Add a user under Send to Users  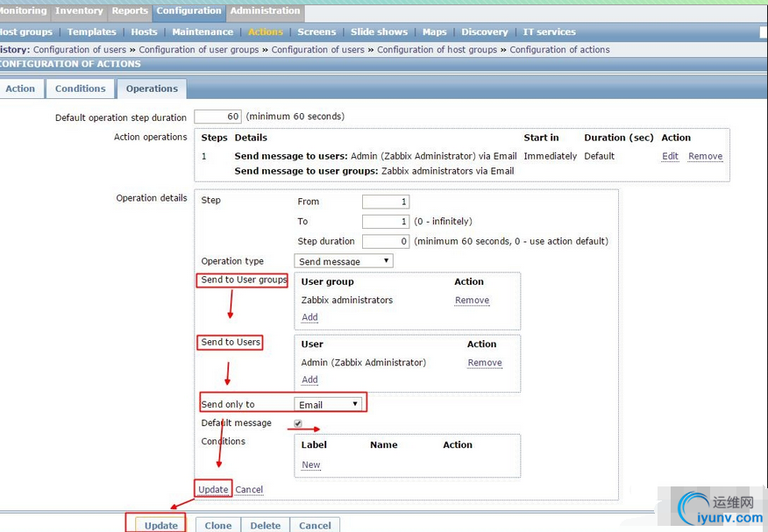(x=309, y=379)
